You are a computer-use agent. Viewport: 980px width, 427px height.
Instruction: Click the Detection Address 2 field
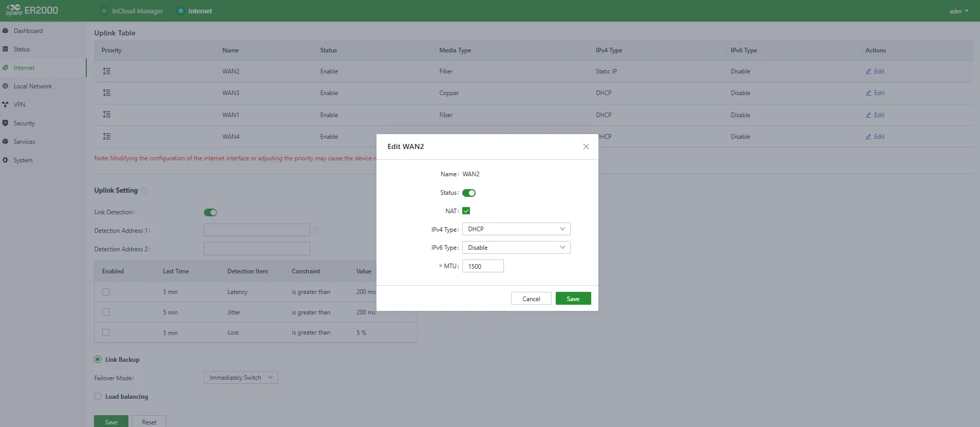click(257, 249)
